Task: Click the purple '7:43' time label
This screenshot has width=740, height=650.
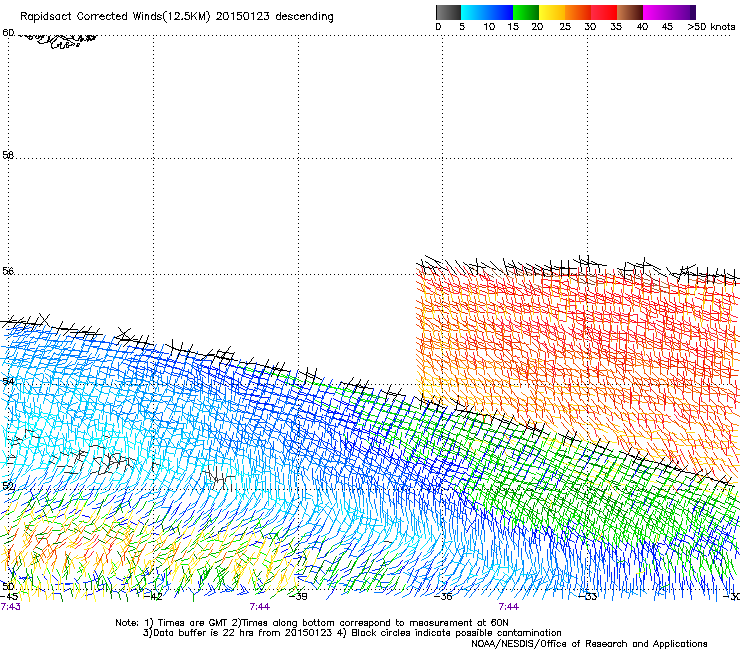Action: (x=11, y=607)
